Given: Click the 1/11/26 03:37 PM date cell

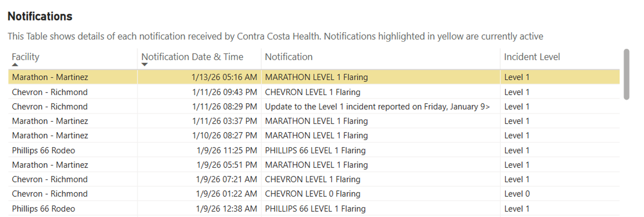Looking at the screenshot, I should point(224,121).
